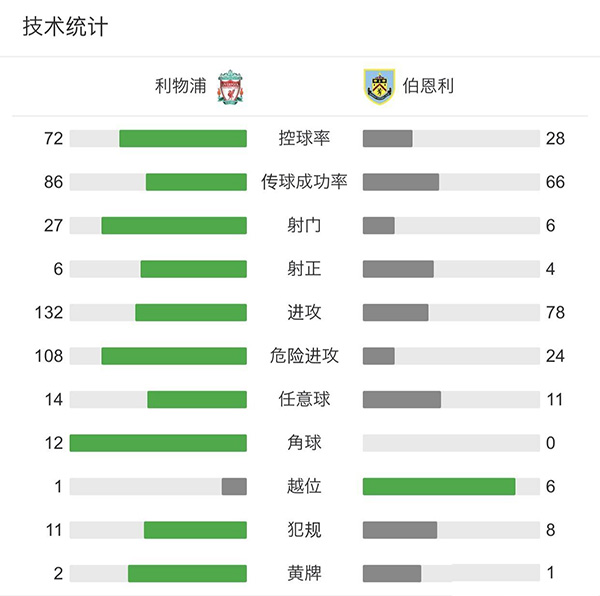Select the 射门 stat row label
The height and width of the screenshot is (596, 600).
point(304,225)
